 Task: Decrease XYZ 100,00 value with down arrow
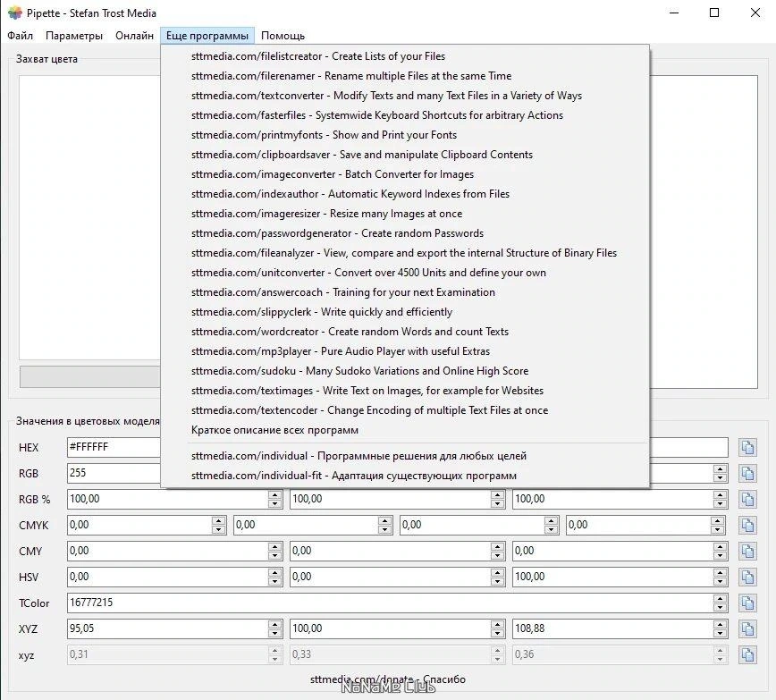498,634
